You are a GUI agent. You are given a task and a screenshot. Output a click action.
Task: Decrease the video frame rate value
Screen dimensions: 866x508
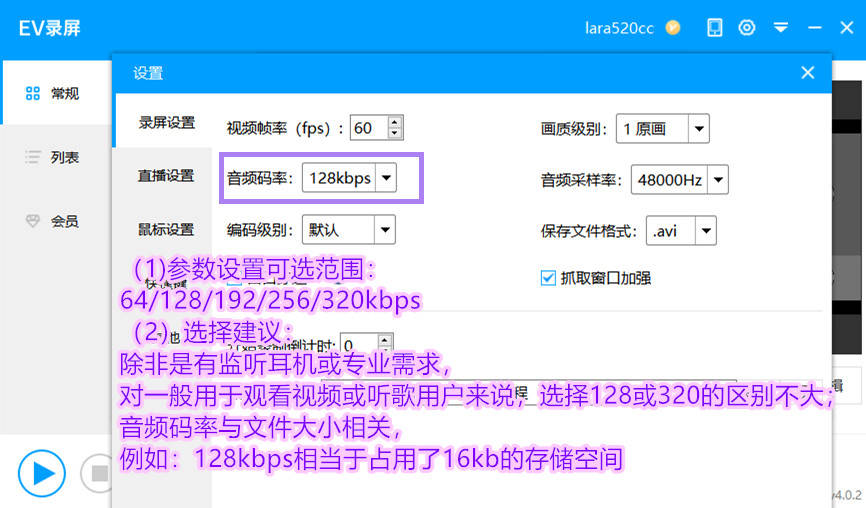(x=394, y=134)
